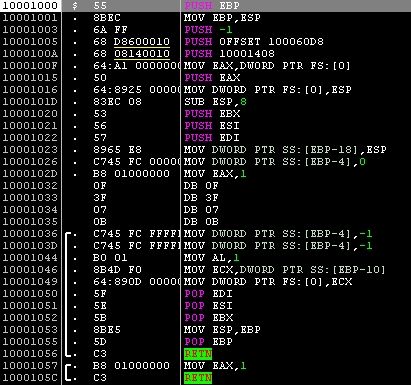Click MOV EAX,1 at address 1000102D

(x=215, y=174)
